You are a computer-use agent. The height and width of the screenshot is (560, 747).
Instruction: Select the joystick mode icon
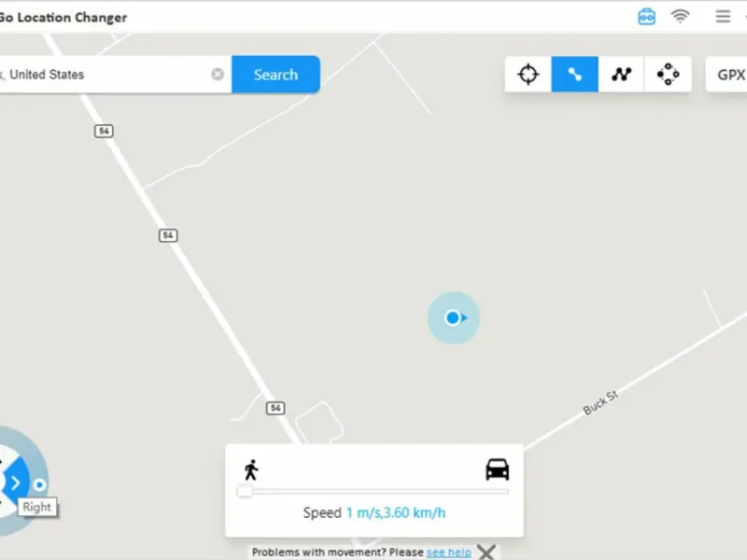click(668, 75)
